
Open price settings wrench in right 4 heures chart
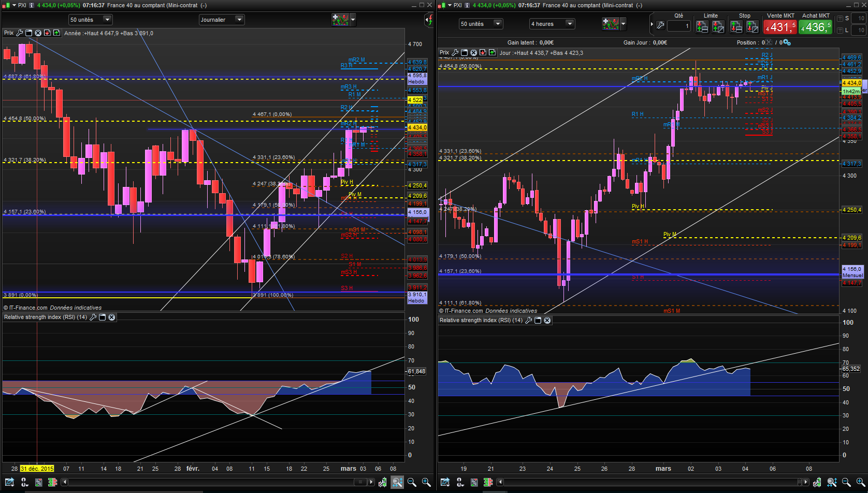tap(455, 52)
